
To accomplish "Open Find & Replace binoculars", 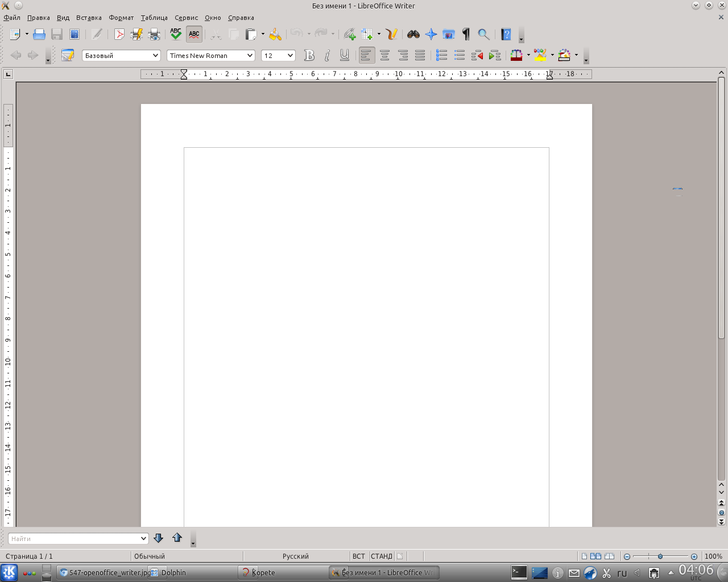I will (x=413, y=34).
